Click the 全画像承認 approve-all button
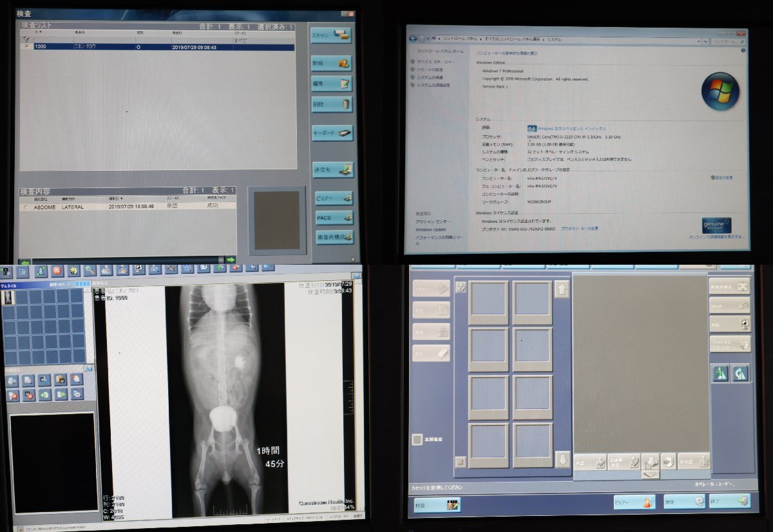The height and width of the screenshot is (532, 773). [x=624, y=461]
